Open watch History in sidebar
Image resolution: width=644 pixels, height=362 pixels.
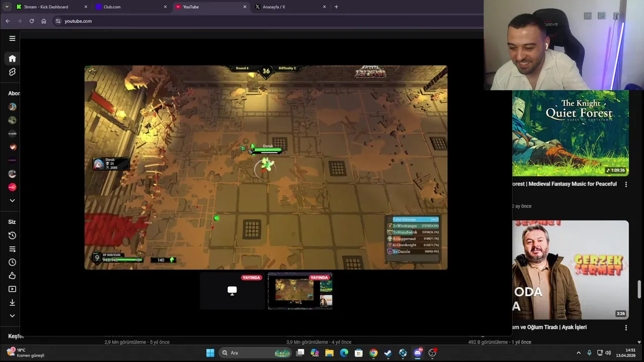pyautogui.click(x=12, y=235)
